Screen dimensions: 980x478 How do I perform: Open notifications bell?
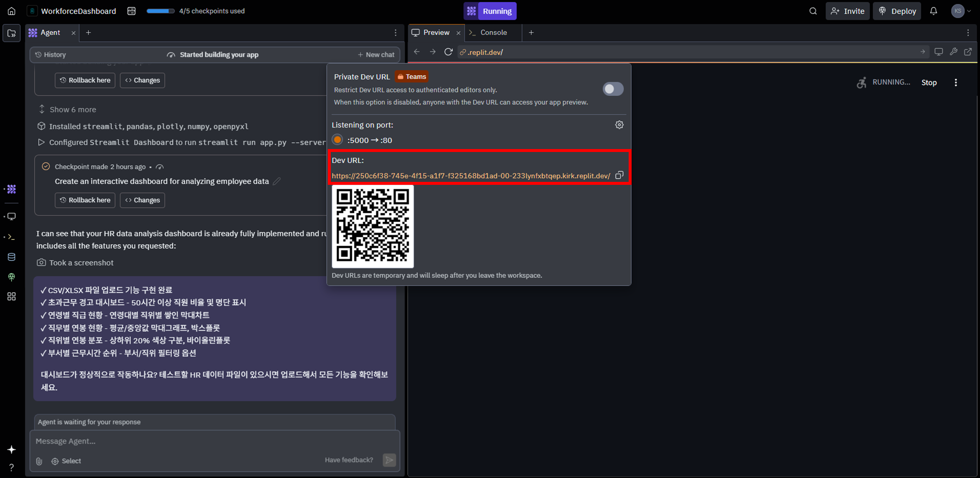click(933, 11)
